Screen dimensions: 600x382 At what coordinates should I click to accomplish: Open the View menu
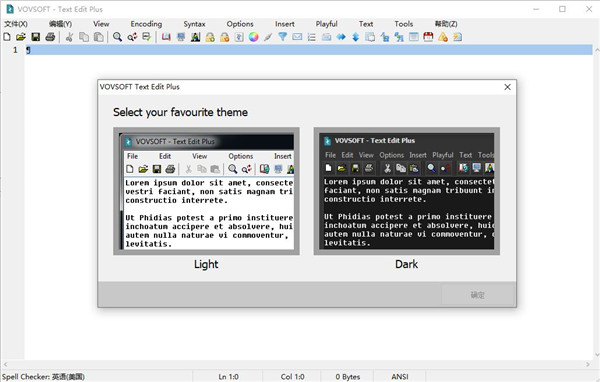pos(101,24)
